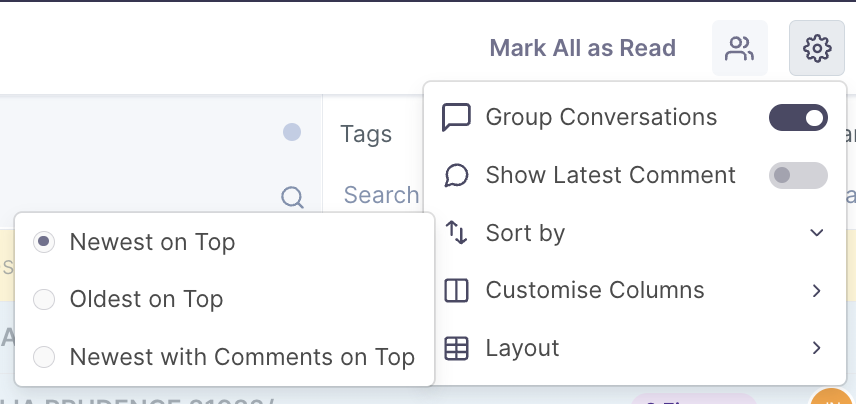Collapse the Sort by chevron
The width and height of the screenshot is (856, 404).
(817, 233)
